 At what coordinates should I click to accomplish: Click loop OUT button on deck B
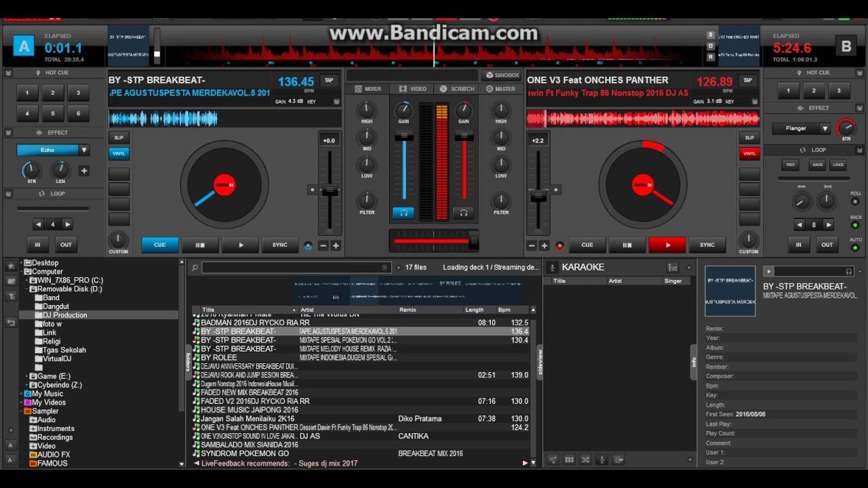(x=827, y=245)
